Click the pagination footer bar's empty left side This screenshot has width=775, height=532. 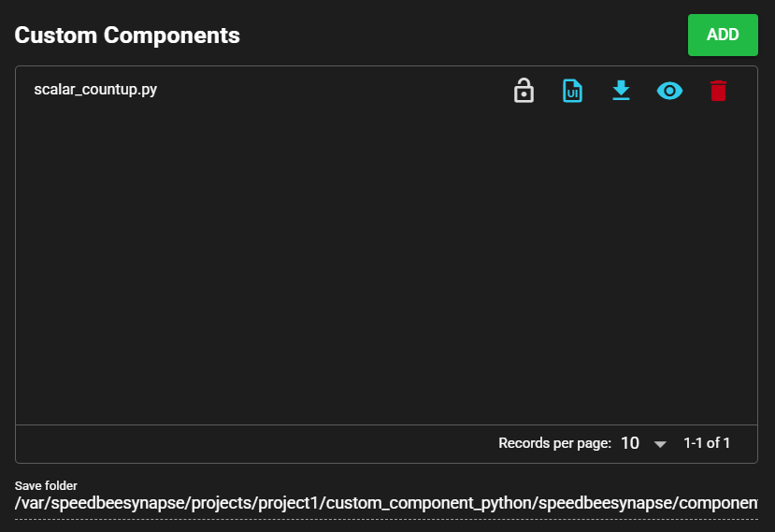click(234, 444)
